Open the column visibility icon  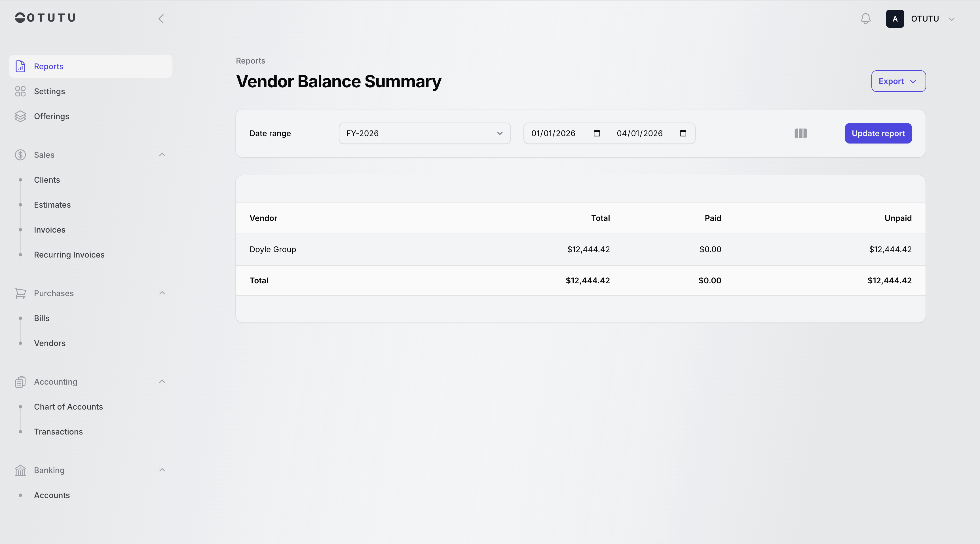pos(801,133)
